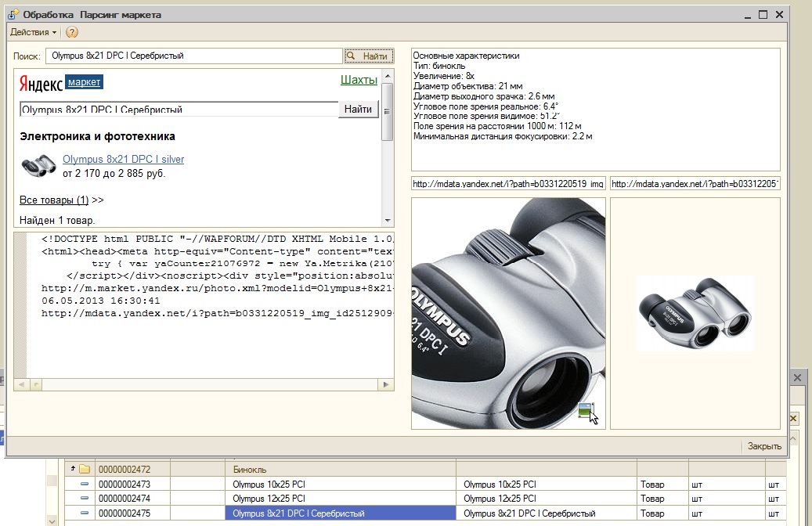This screenshot has width=812, height=526.
Task: Click the small Olympus binoculars preview image
Action: point(695,313)
